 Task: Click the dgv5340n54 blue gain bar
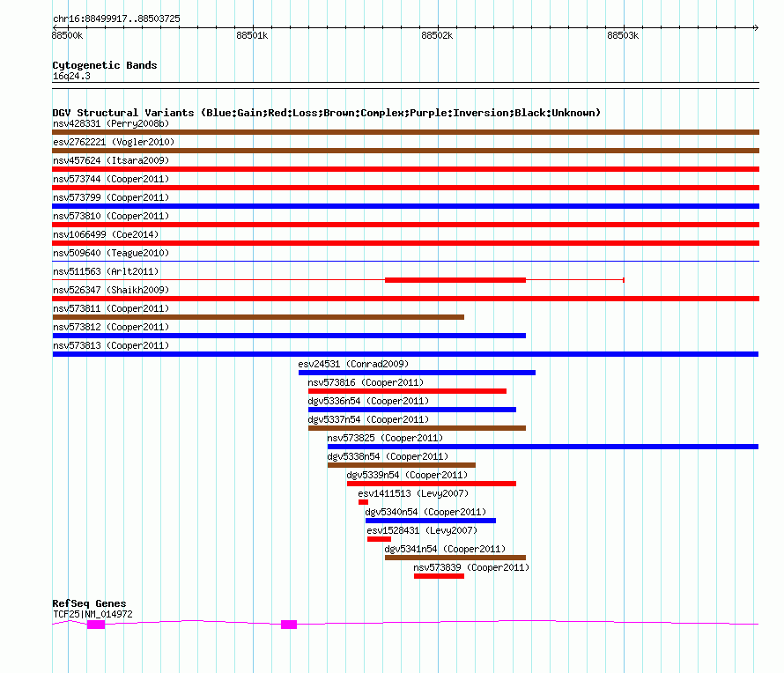pyautogui.click(x=431, y=521)
